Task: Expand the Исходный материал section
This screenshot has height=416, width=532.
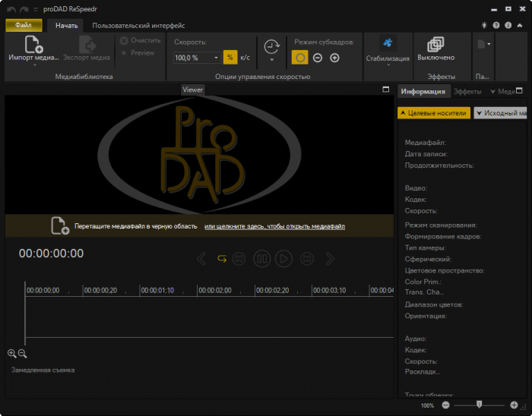Action: point(501,112)
